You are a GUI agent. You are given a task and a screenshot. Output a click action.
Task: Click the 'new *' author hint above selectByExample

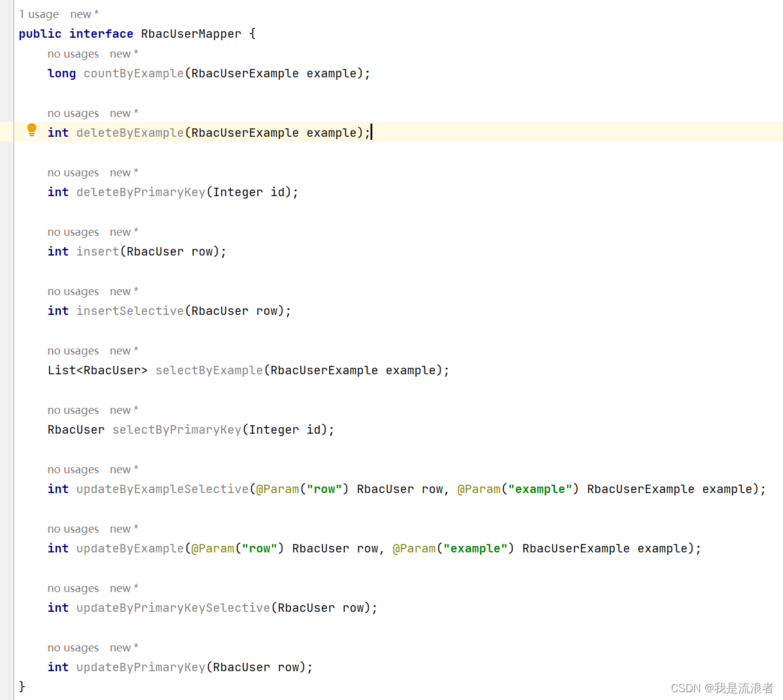tap(124, 351)
